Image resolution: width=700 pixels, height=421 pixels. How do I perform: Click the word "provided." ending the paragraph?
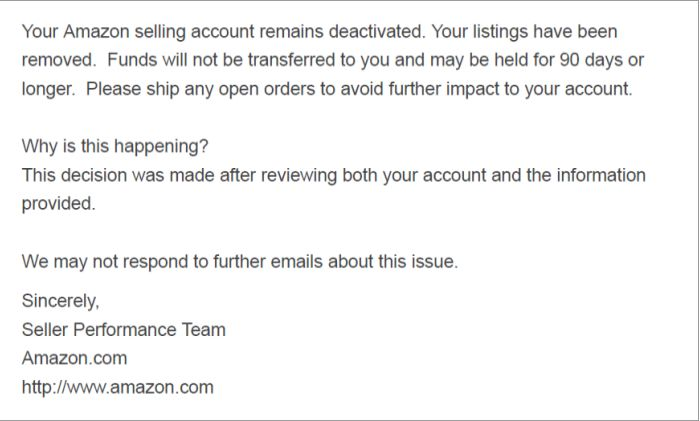(x=58, y=204)
